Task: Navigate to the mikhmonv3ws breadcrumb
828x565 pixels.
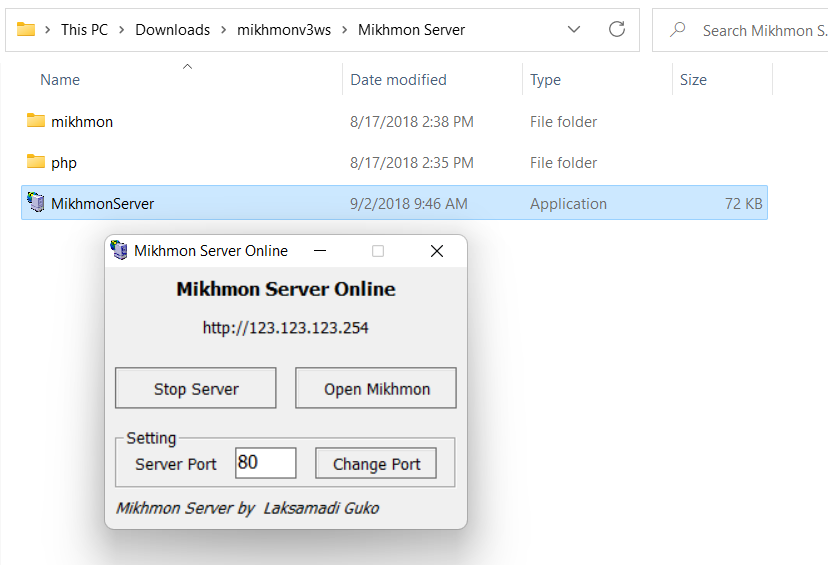Action: pyautogui.click(x=285, y=30)
